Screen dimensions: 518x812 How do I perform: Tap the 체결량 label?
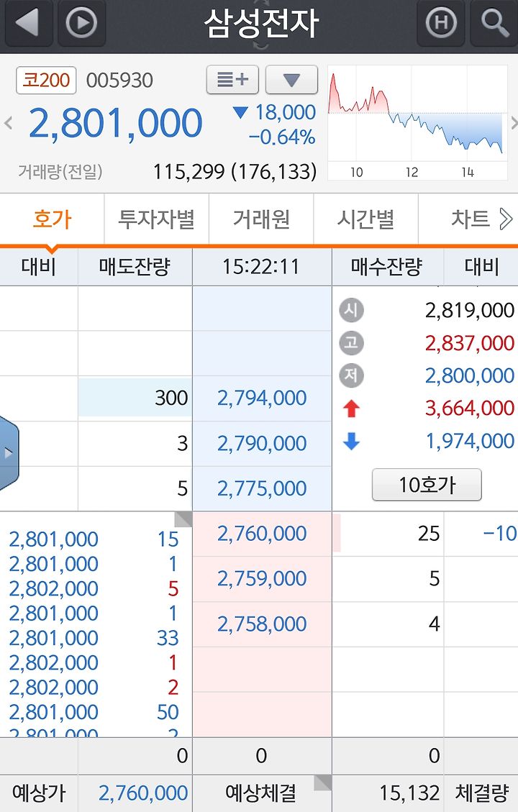point(481,793)
